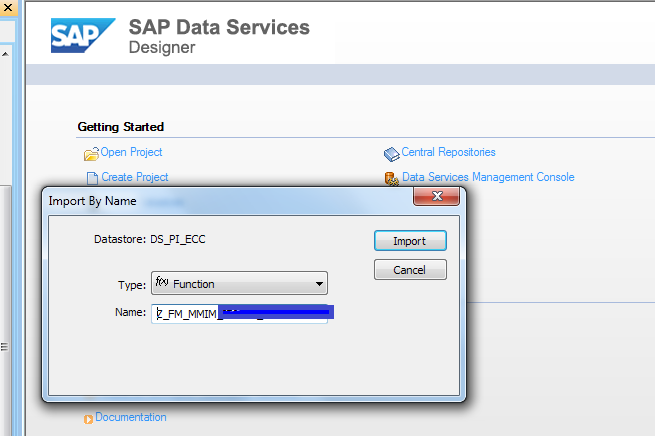This screenshot has height=436, width=655.
Task: Open the Central Repositories link
Action: click(x=448, y=152)
